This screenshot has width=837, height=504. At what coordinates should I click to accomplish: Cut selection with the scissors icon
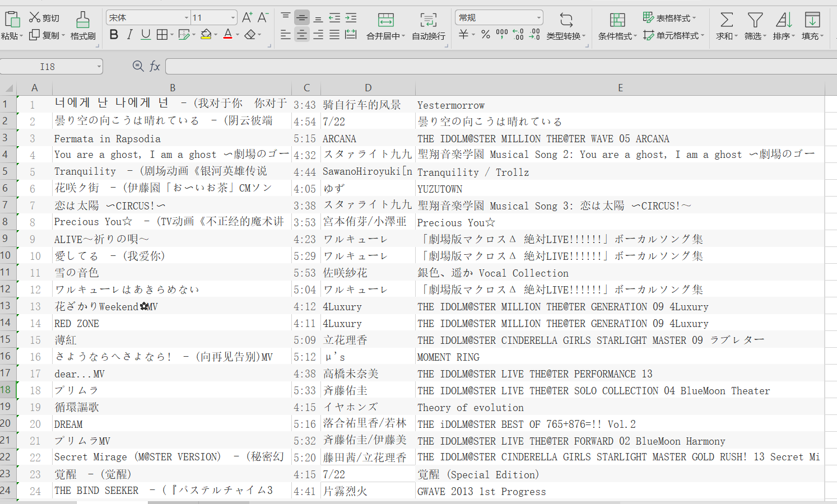coord(35,17)
